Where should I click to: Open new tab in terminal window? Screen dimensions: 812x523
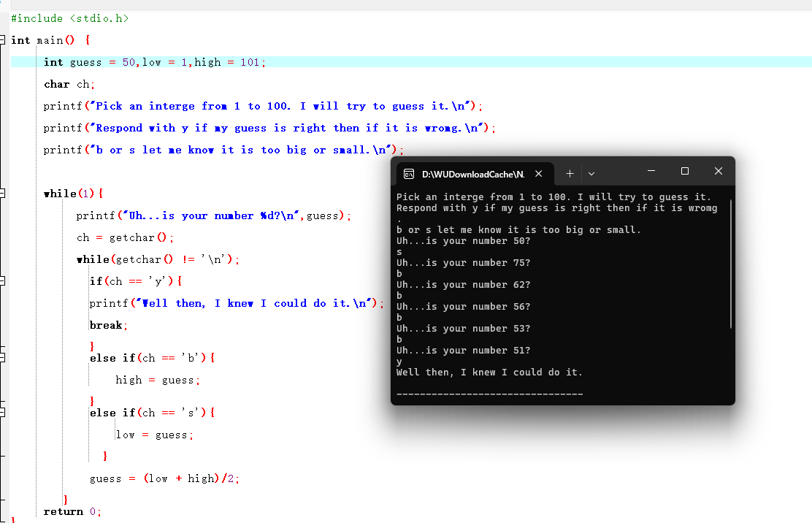click(570, 174)
